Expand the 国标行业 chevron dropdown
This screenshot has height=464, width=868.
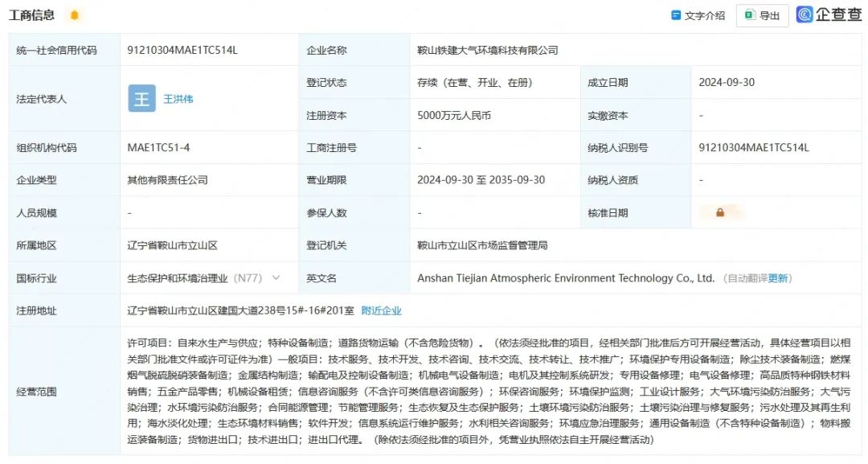click(x=276, y=278)
